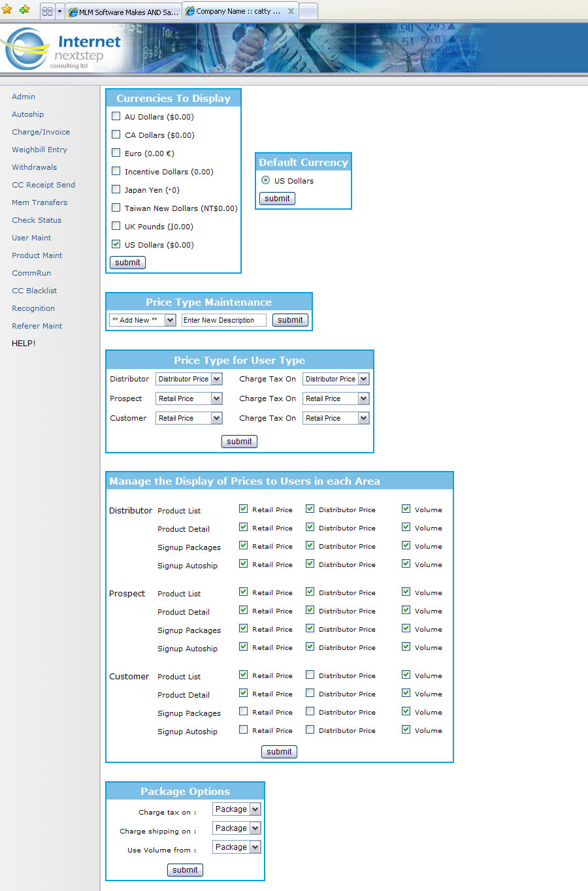Image resolution: width=588 pixels, height=891 pixels.
Task: Switch to MLM Software Makes tab
Action: tap(123, 12)
